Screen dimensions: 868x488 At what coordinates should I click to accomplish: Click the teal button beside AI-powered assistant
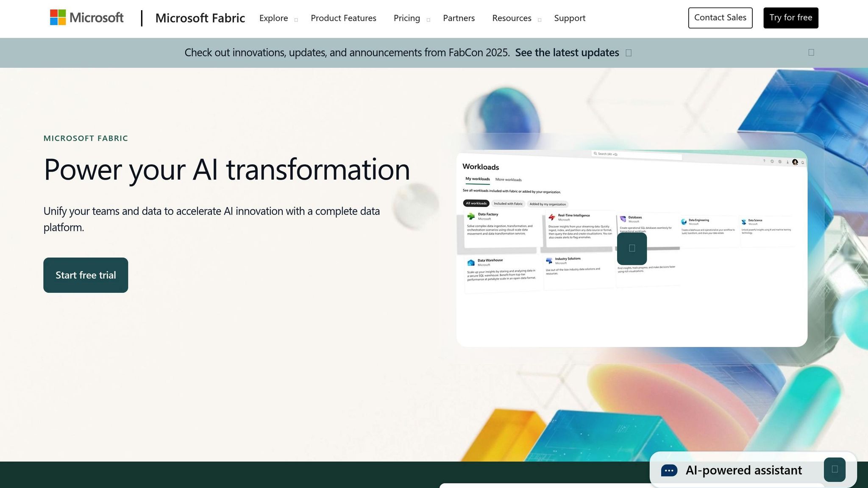click(835, 469)
